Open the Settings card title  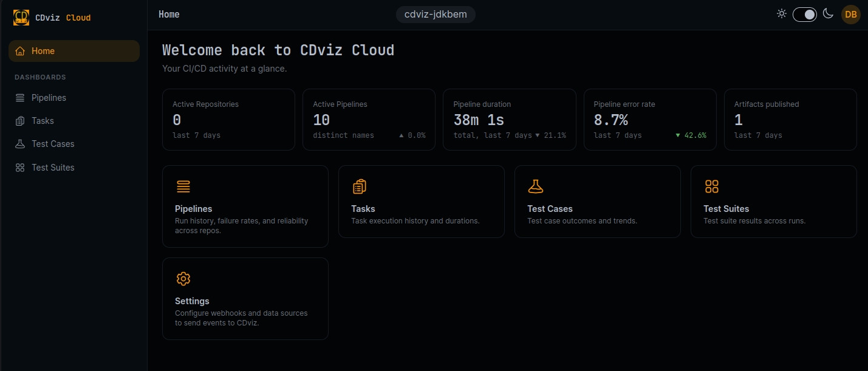192,301
